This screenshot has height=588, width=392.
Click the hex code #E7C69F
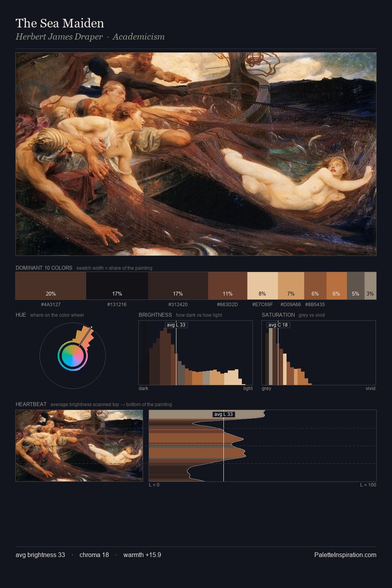(x=263, y=305)
